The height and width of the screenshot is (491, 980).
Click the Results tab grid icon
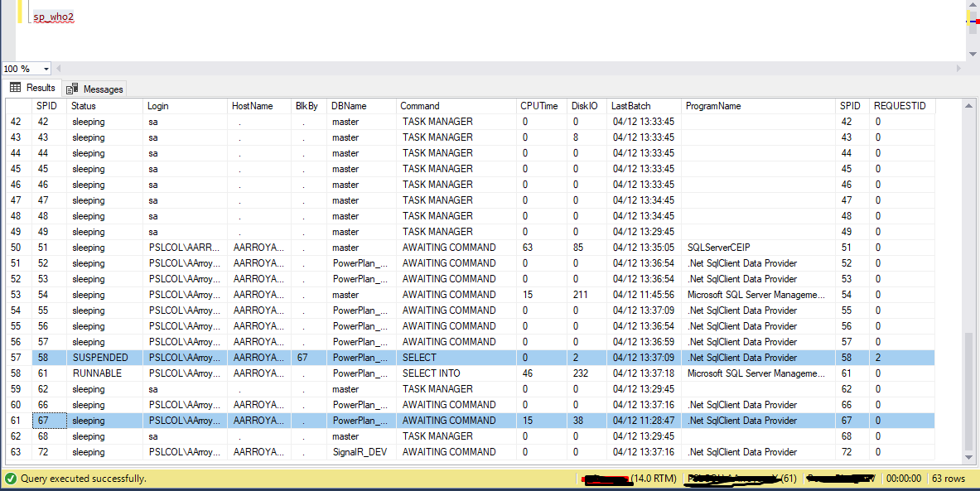(x=17, y=87)
